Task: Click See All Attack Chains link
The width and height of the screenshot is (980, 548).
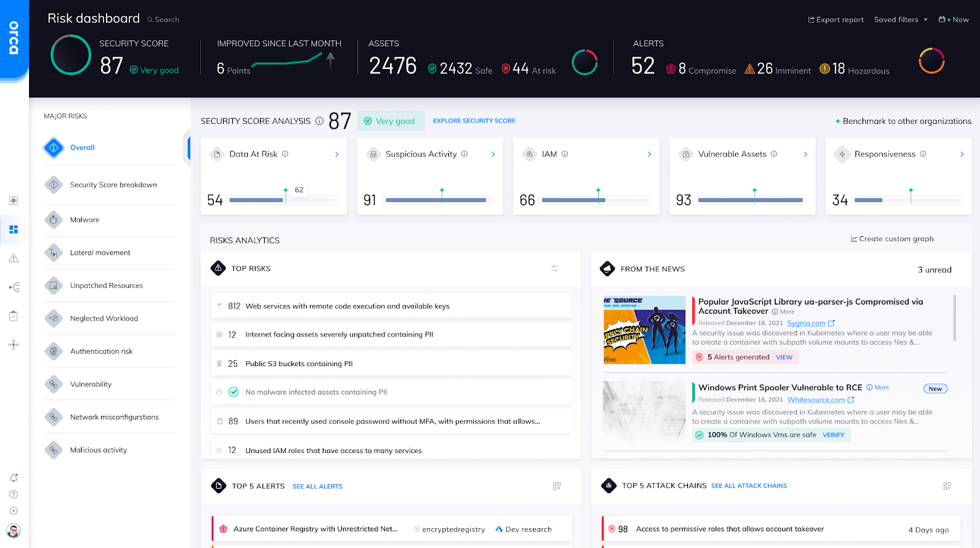Action: tap(749, 486)
